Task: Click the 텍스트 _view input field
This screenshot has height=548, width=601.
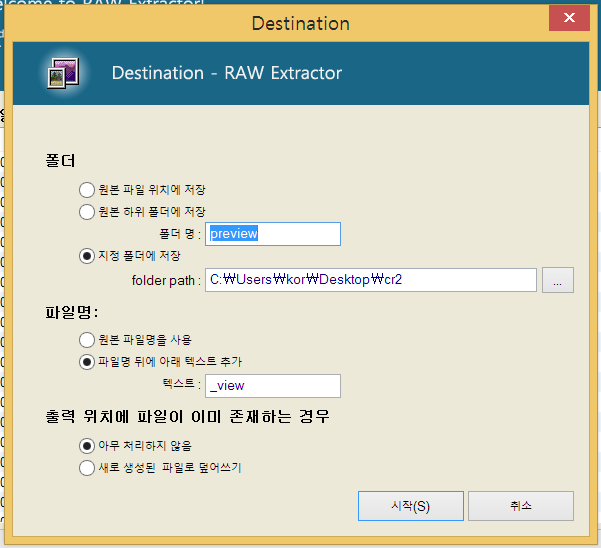Action: [273, 386]
